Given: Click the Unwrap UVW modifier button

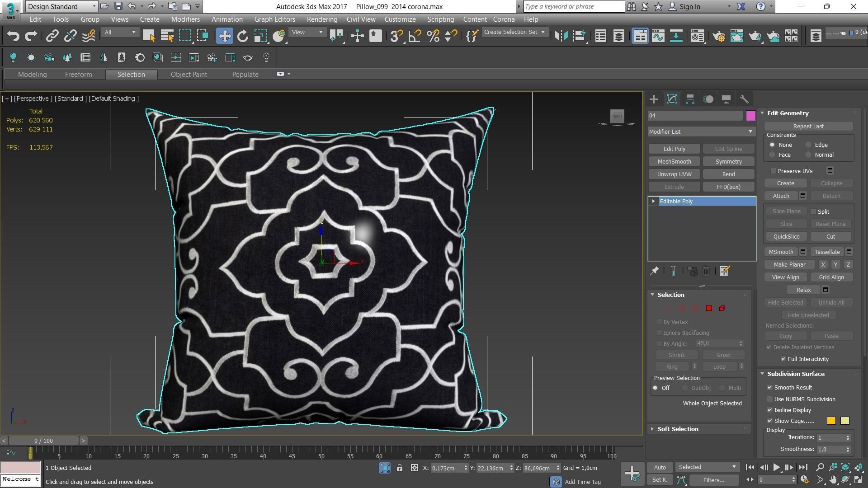Looking at the screenshot, I should [x=674, y=174].
